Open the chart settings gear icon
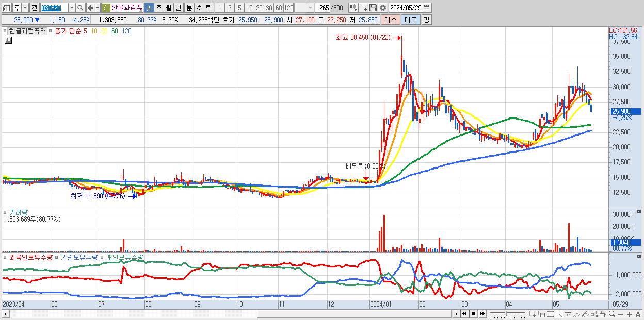The height and width of the screenshot is (320, 644). 382,8
